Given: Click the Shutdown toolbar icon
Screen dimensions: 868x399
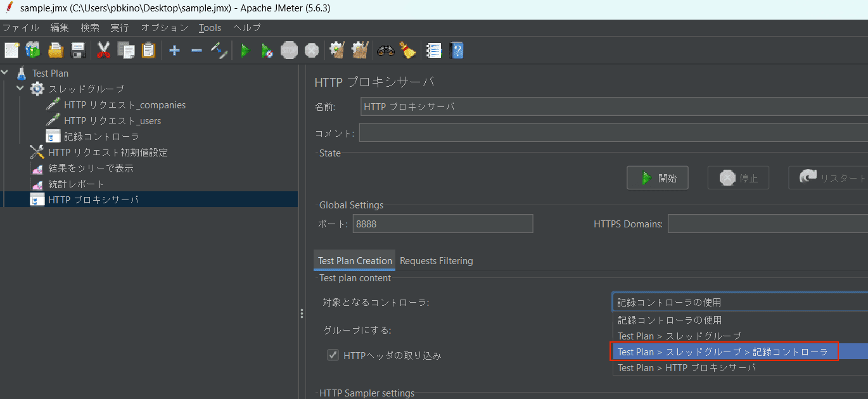Looking at the screenshot, I should pos(312,51).
